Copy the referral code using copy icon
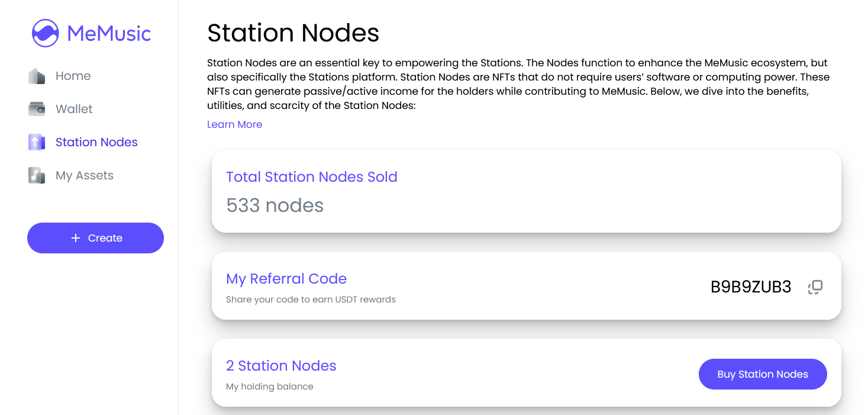The width and height of the screenshot is (868, 415). [815, 287]
